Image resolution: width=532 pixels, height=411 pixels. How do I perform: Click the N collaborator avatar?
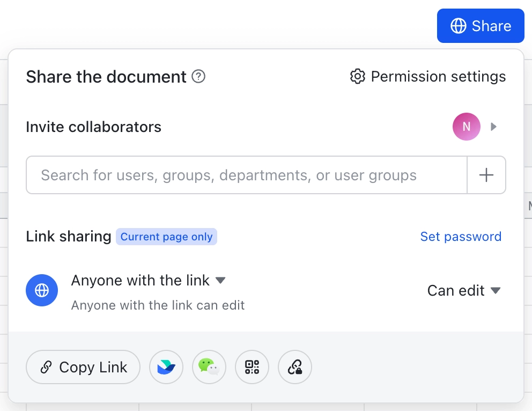pos(466,127)
